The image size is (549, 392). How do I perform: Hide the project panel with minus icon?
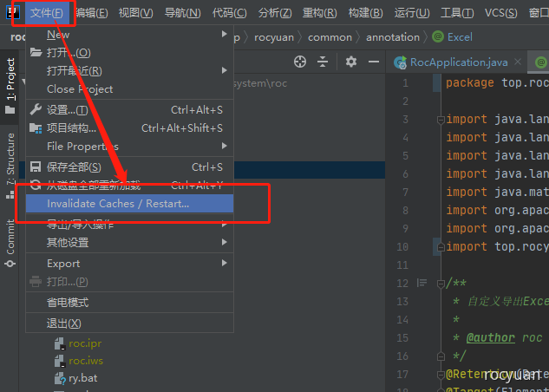click(374, 62)
